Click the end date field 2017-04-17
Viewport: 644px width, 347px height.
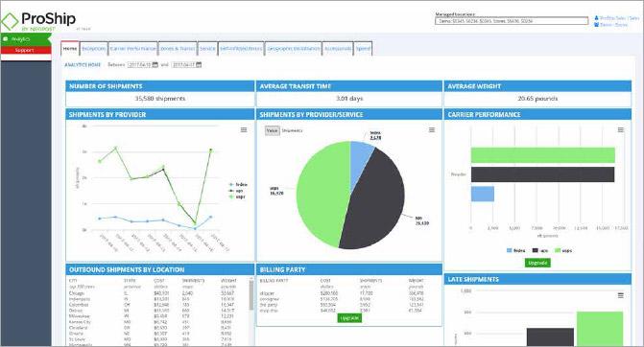(183, 65)
